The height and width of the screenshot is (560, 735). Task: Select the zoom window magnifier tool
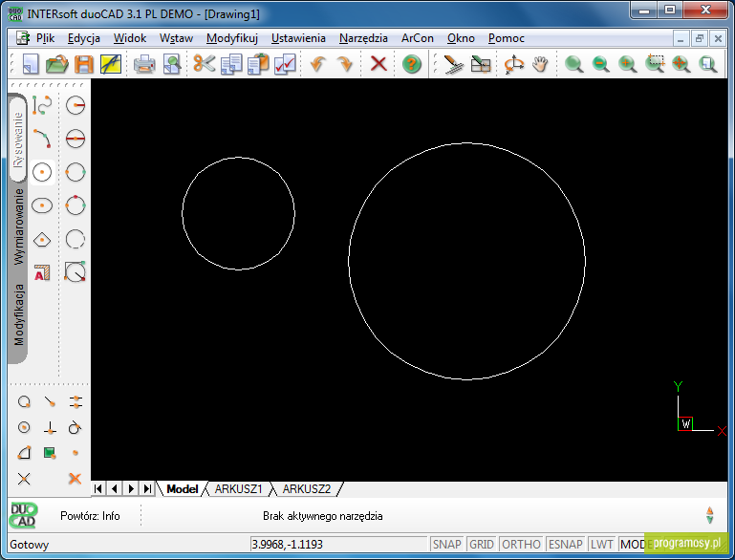(655, 64)
